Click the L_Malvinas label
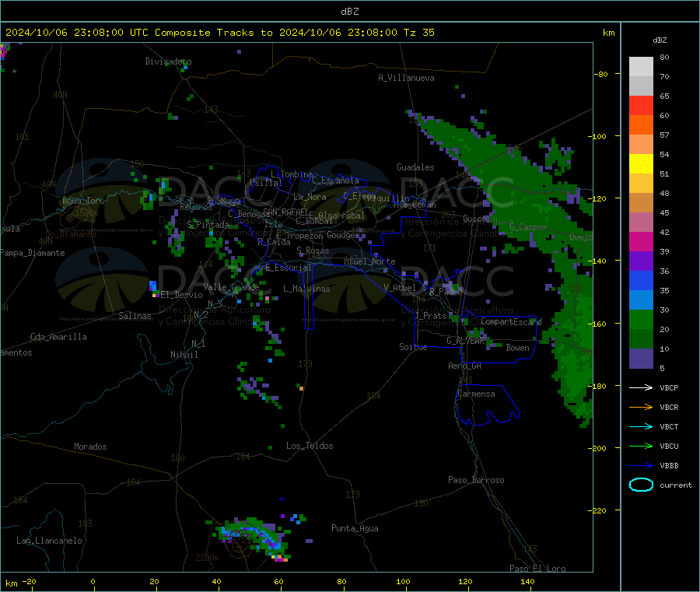Image resolution: width=700 pixels, height=592 pixels. pos(306,289)
